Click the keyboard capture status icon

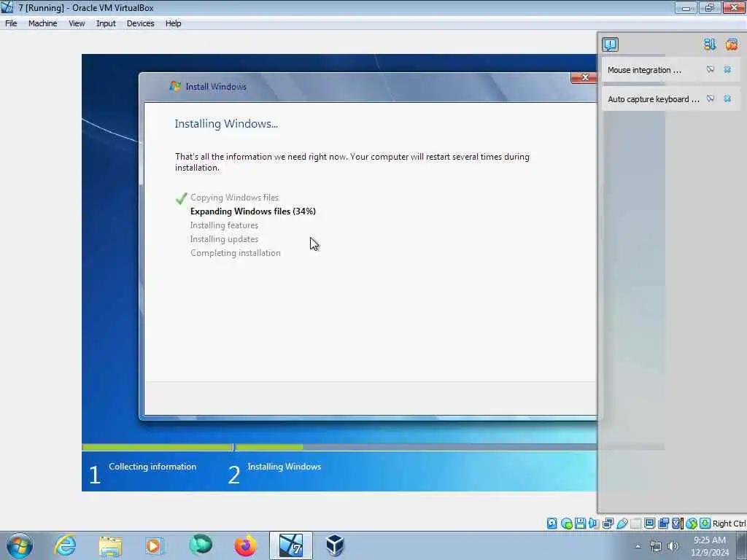click(705, 524)
